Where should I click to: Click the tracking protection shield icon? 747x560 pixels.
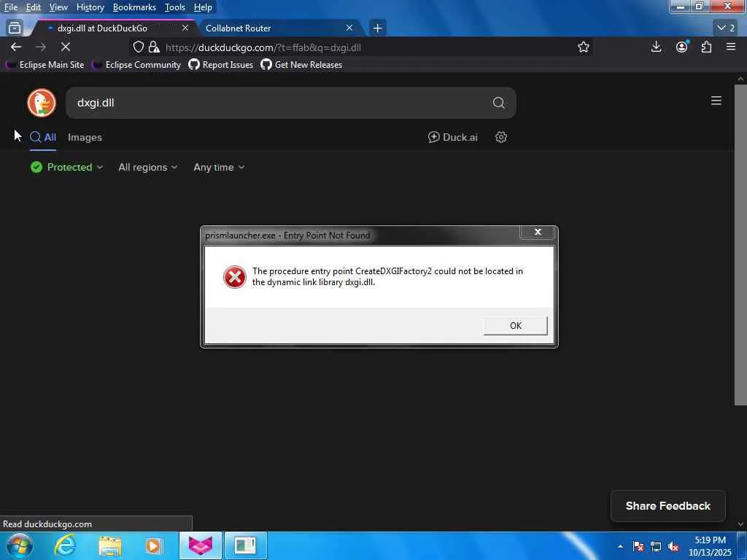(138, 47)
